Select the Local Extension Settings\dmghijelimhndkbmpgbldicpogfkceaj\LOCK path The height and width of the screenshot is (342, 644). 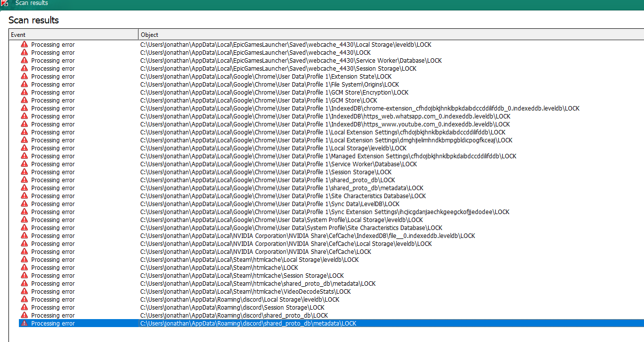[x=326, y=140]
